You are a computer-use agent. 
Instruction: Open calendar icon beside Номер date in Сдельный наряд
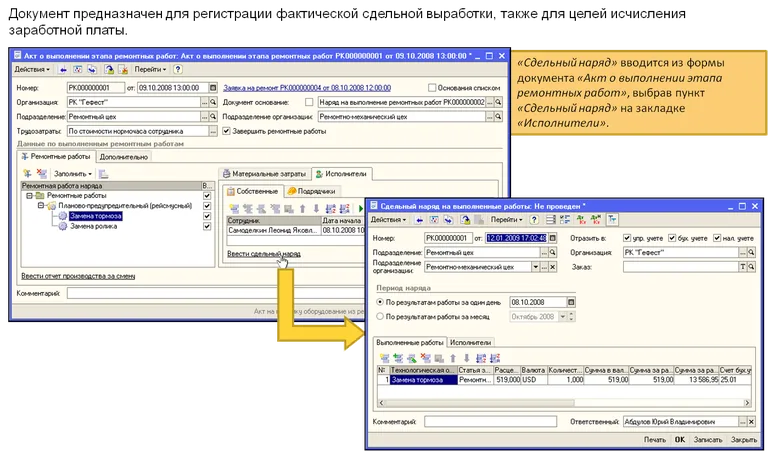[x=555, y=238]
